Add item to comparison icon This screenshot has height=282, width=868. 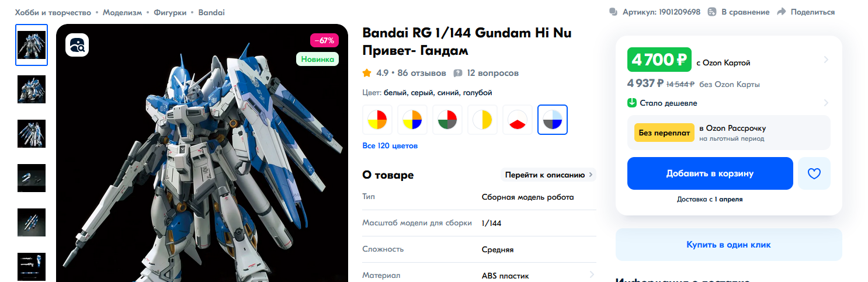pyautogui.click(x=712, y=12)
